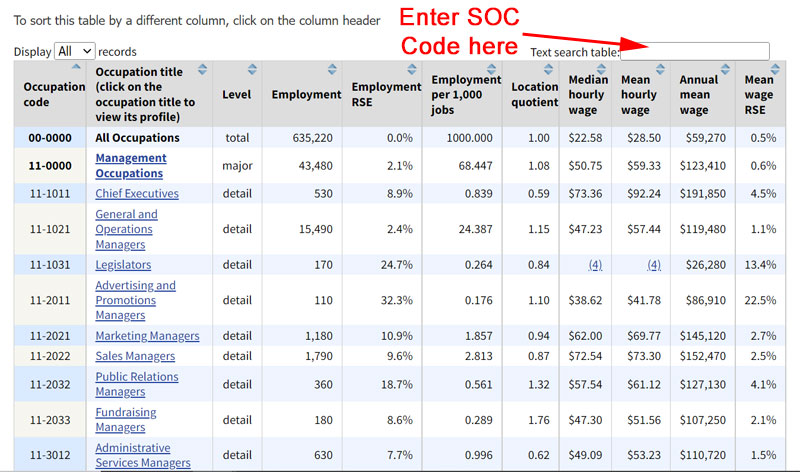Click the Location quotient sort arrows
800x472 pixels.
(x=551, y=69)
